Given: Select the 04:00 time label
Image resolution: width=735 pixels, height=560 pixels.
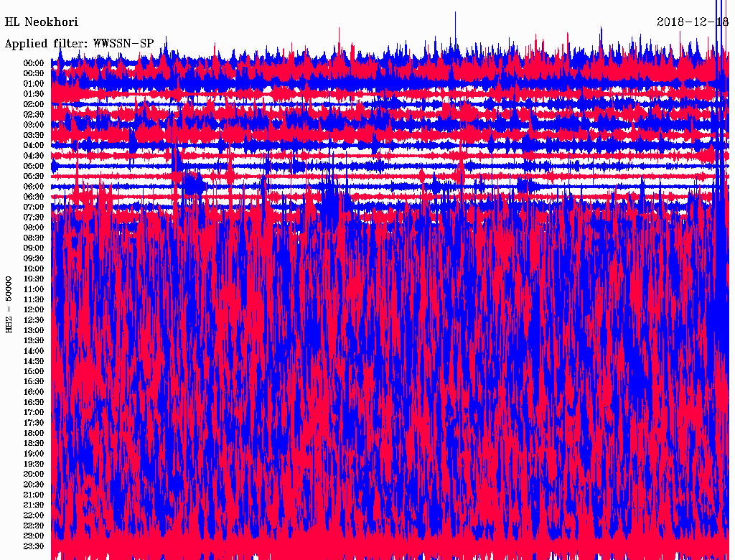Looking at the screenshot, I should (34, 146).
